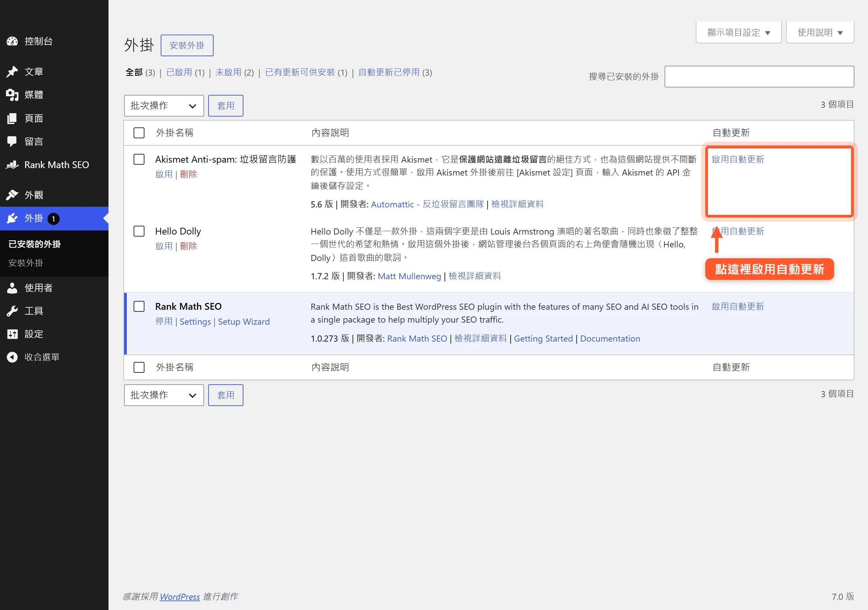Screen dimensions: 868x610
Task: View Hello Dolly details via 檢視詳細資料
Action: click(475, 276)
